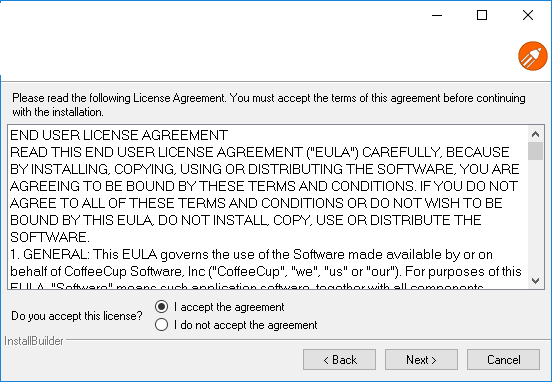Click the license scrollbar up arrow
The width and height of the screenshot is (552, 382).
[535, 134]
